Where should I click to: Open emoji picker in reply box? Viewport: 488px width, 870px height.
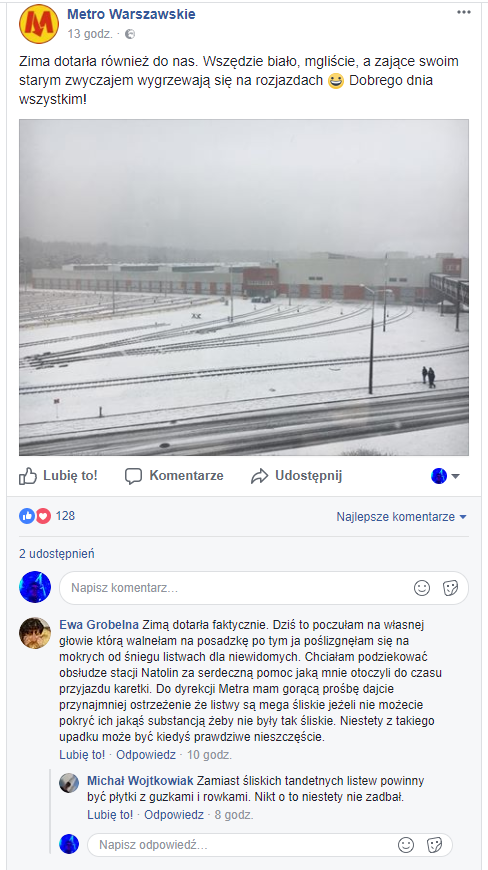click(406, 845)
